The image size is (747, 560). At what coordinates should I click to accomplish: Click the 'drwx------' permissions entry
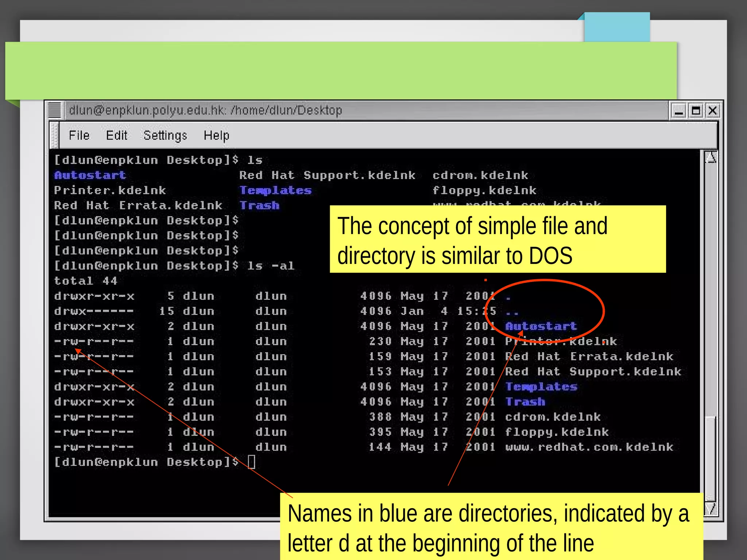tap(94, 311)
